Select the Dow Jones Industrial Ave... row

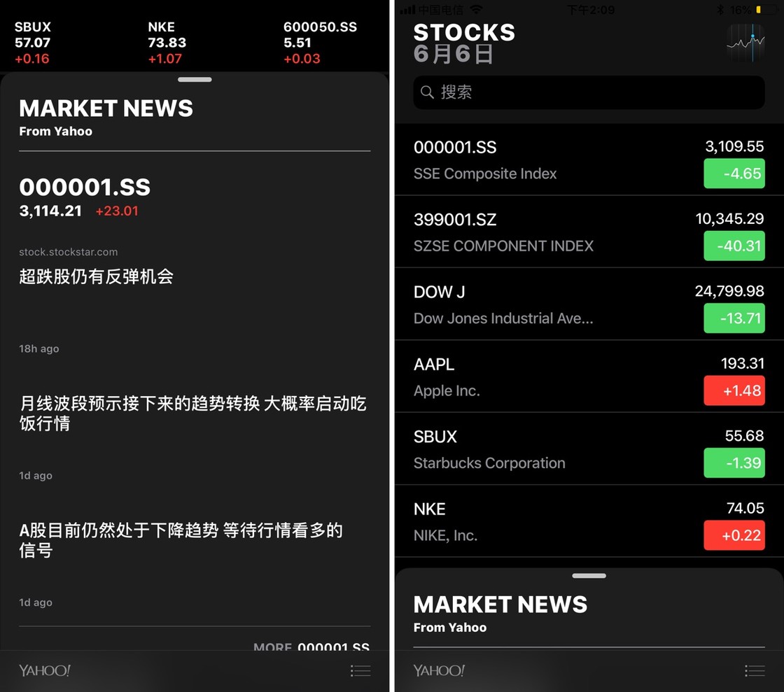(589, 304)
